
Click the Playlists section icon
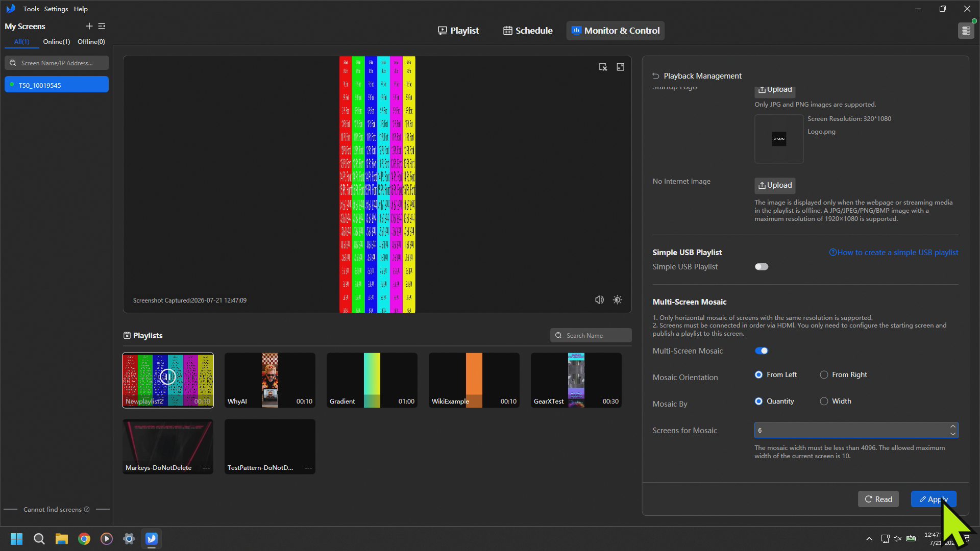click(x=127, y=336)
